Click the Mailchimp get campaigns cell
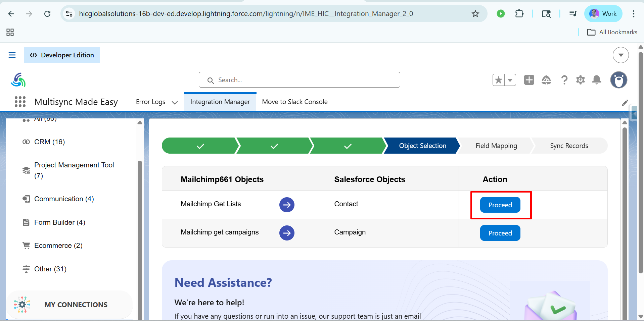Image resolution: width=644 pixels, height=321 pixels. click(x=220, y=232)
